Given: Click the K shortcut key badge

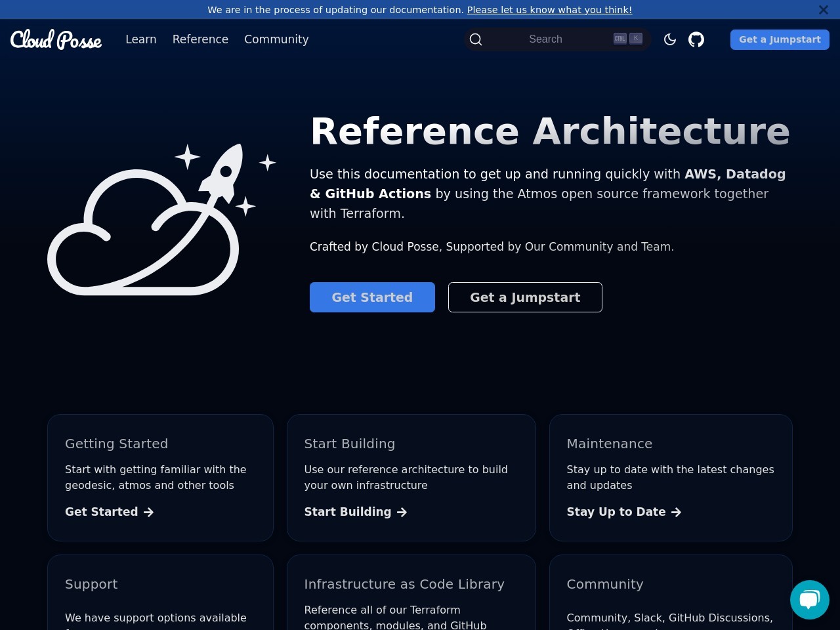Looking at the screenshot, I should [x=636, y=39].
